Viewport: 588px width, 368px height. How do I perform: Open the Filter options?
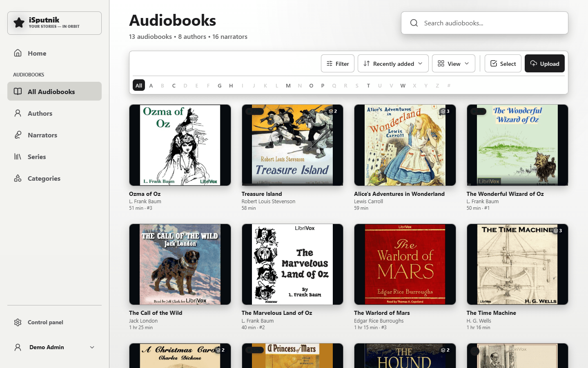[x=338, y=63]
